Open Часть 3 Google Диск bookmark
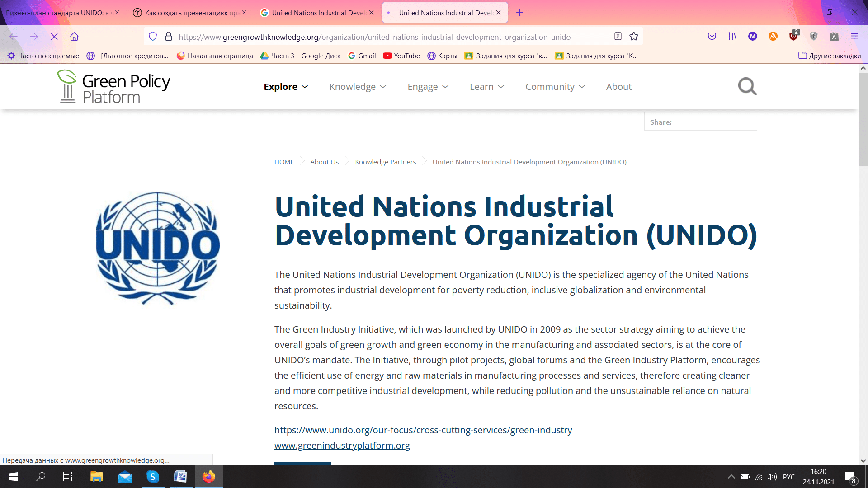This screenshot has height=488, width=868. [x=301, y=56]
